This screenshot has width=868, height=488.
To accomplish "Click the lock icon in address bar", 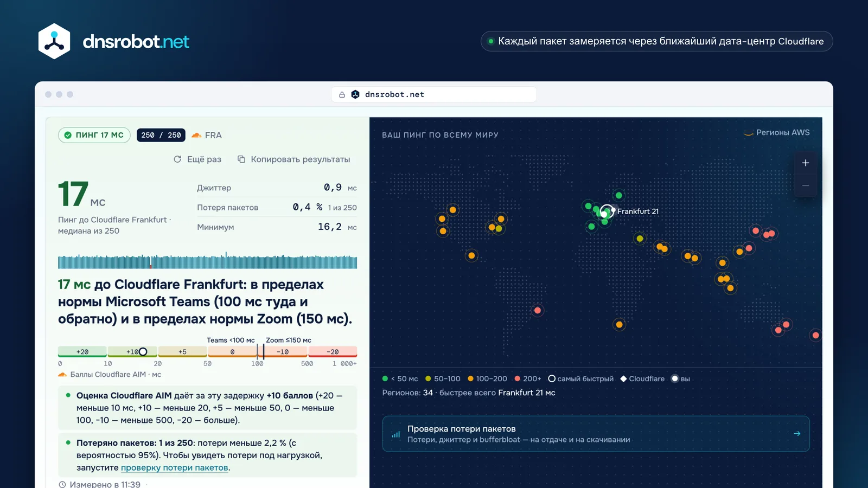I will point(342,94).
